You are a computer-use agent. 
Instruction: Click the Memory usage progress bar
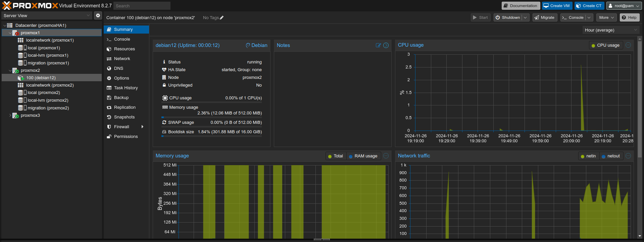[x=212, y=117]
